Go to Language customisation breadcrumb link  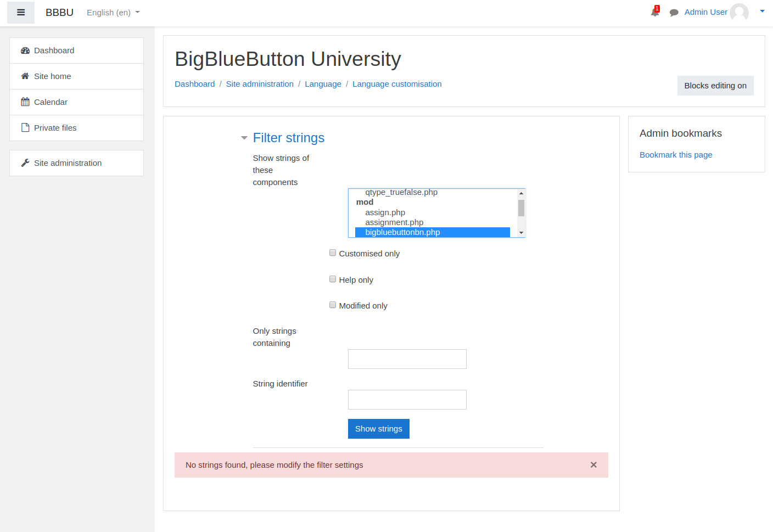tap(397, 84)
